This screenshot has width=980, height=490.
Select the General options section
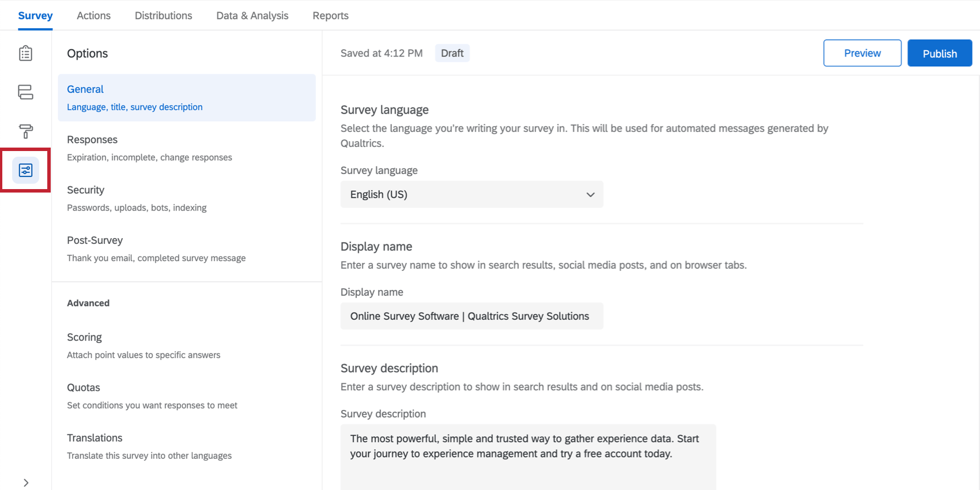pyautogui.click(x=186, y=97)
